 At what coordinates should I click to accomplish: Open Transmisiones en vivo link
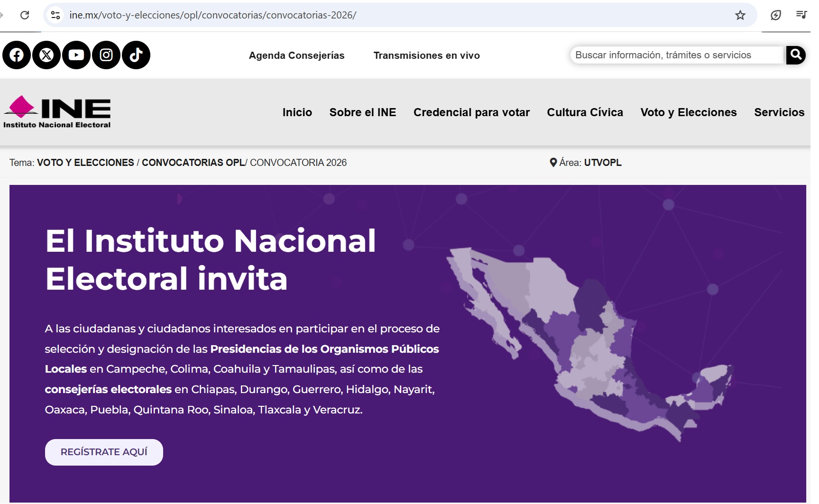tap(426, 55)
